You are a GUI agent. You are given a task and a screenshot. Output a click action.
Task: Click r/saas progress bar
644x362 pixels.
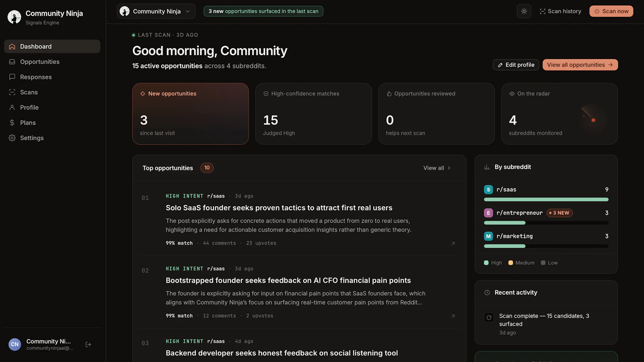point(546,199)
